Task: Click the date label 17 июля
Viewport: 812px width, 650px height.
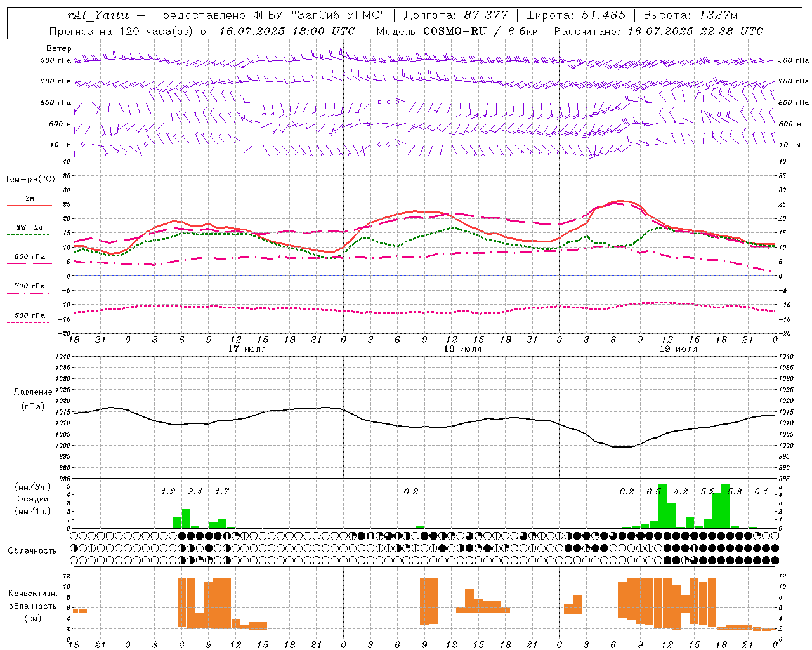Action: tap(247, 349)
